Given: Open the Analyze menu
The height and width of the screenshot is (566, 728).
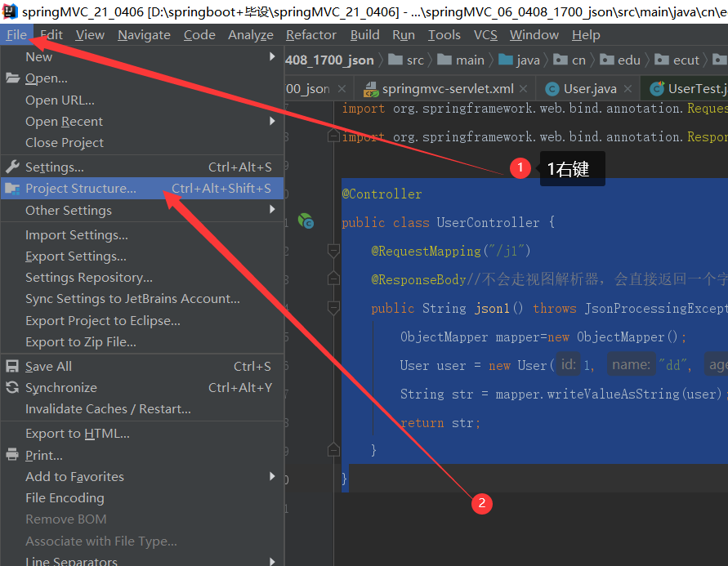Looking at the screenshot, I should tap(251, 35).
